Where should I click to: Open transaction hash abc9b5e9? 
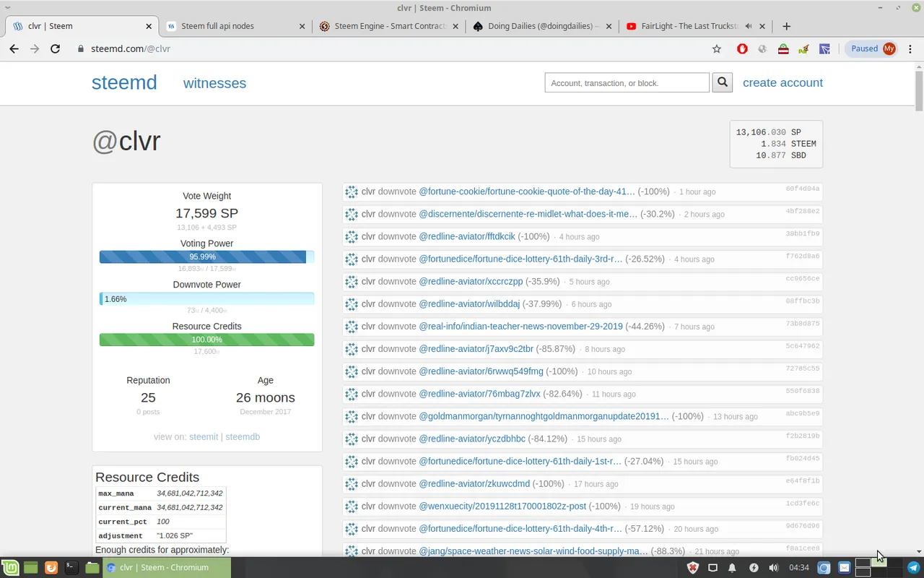803,413
